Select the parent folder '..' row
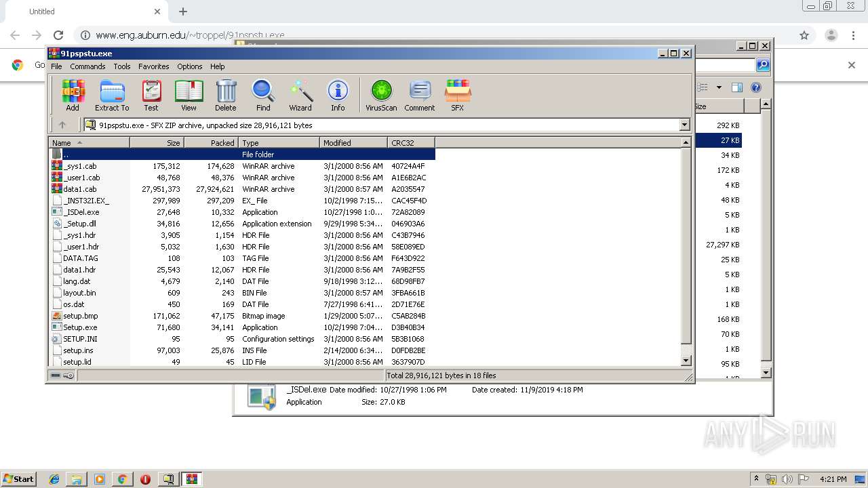The width and height of the screenshot is (868, 488). [242, 155]
